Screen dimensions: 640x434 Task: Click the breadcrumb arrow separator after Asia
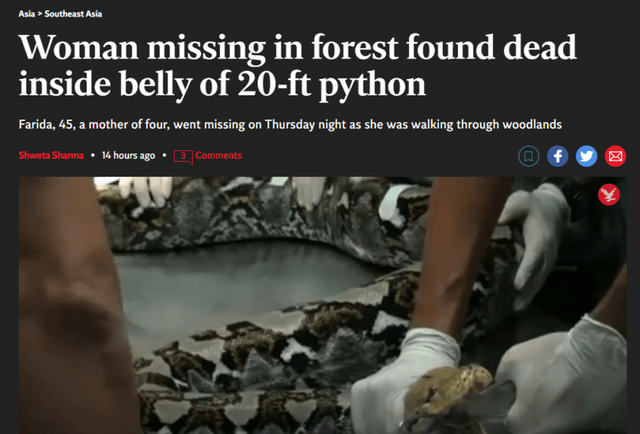(40, 14)
